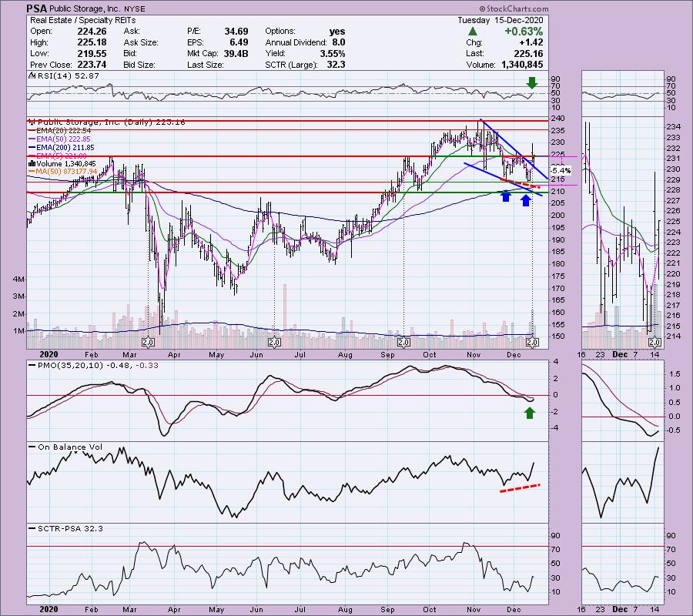693x616 pixels.
Task: Click the 2.0 dividend marker near June on the main chart
Action: 274,342
